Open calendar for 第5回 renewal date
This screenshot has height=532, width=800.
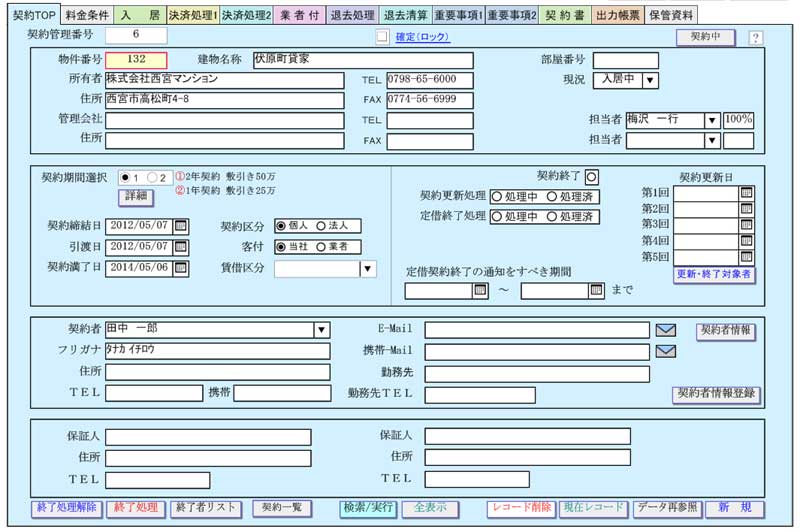point(746,257)
